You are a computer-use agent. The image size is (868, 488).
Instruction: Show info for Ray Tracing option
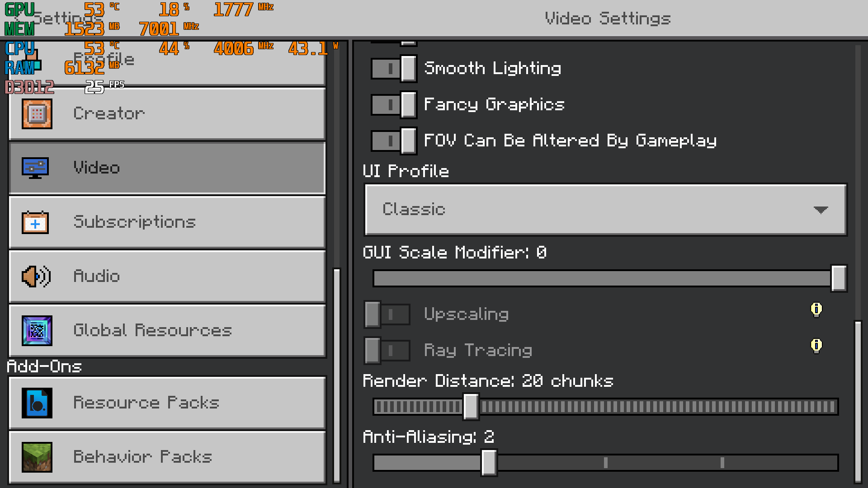point(816,346)
